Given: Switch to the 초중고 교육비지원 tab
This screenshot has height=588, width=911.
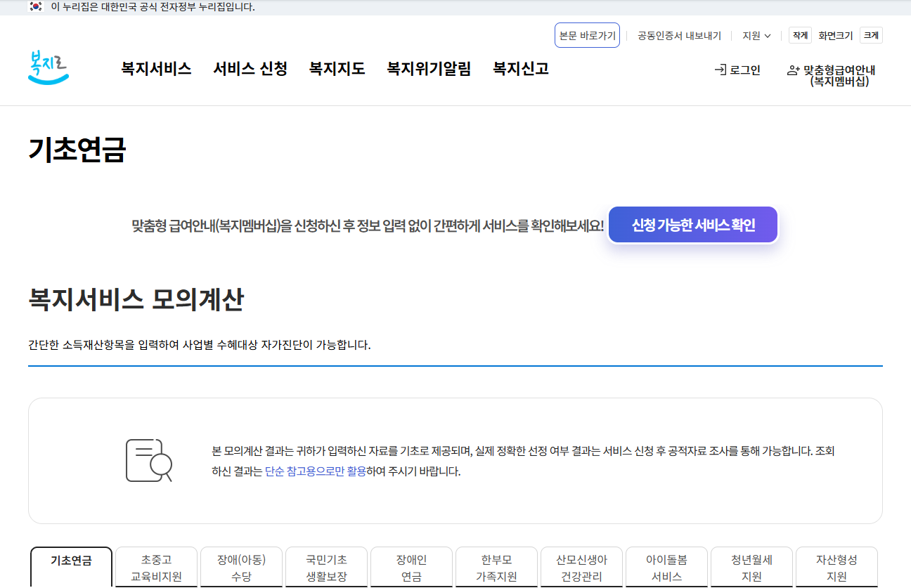Looking at the screenshot, I should pos(157,568).
